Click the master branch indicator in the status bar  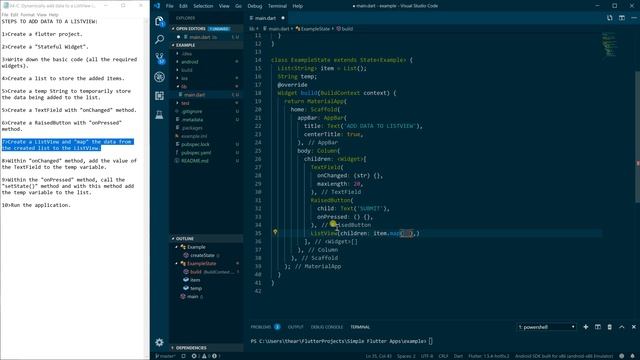point(165,356)
